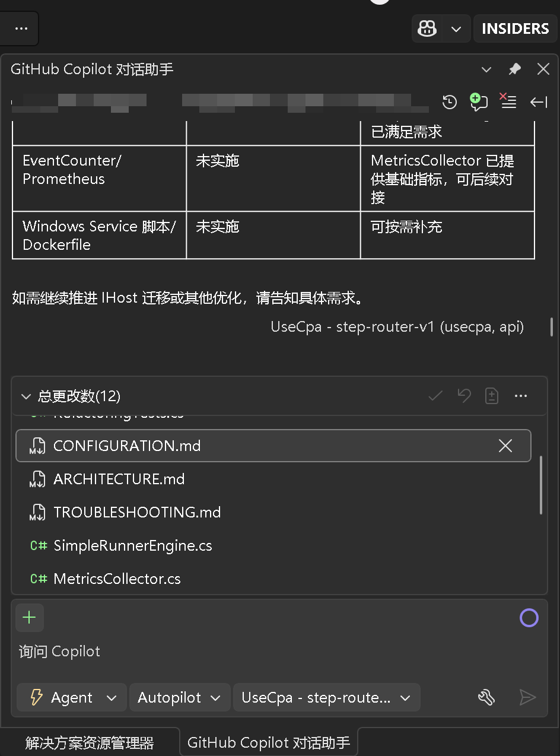
Task: Click the 可按需补充 table cell
Action: pos(447,235)
